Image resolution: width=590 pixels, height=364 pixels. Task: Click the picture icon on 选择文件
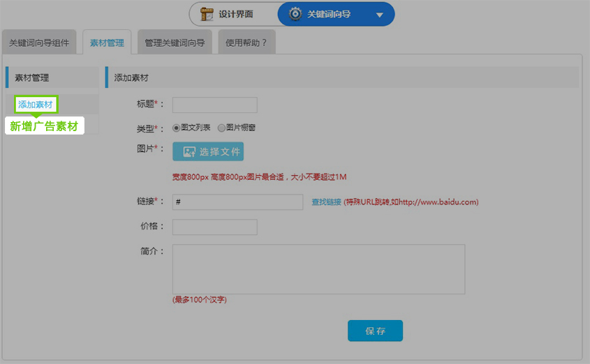[189, 151]
